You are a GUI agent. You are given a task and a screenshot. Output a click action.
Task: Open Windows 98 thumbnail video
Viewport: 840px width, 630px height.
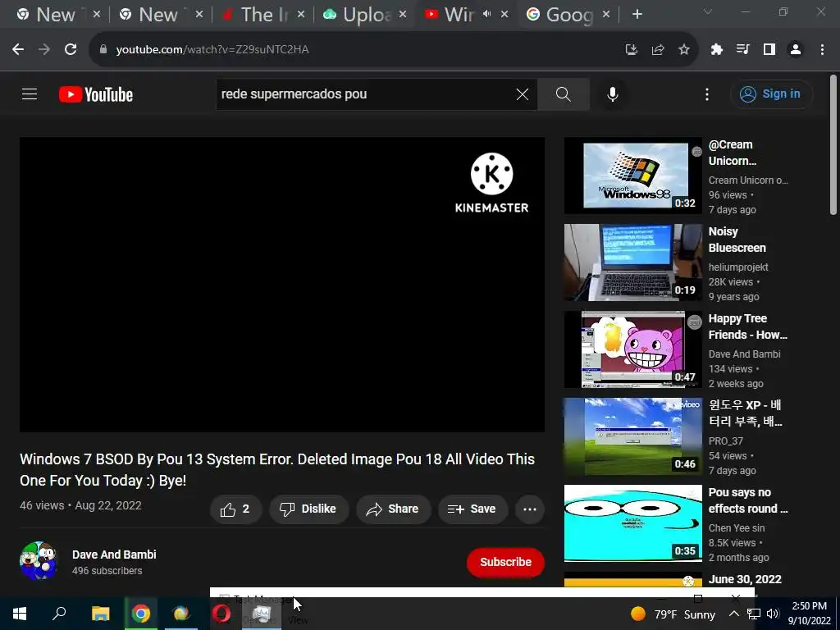click(632, 176)
